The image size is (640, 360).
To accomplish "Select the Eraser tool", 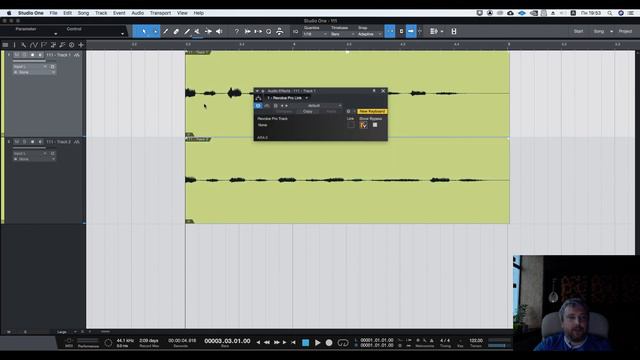I will pos(176,31).
